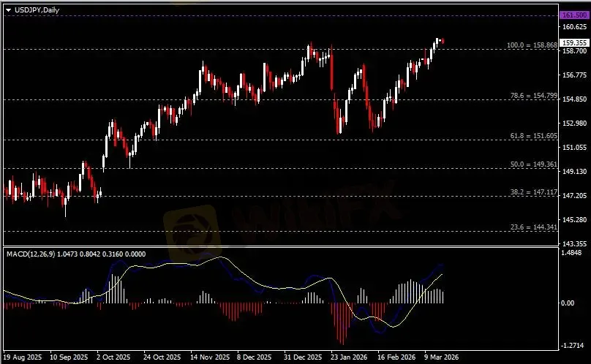This screenshot has width=591, height=364.
Task: Select the 100.0 = 158.868 Fibonacci label
Action: pos(532,45)
